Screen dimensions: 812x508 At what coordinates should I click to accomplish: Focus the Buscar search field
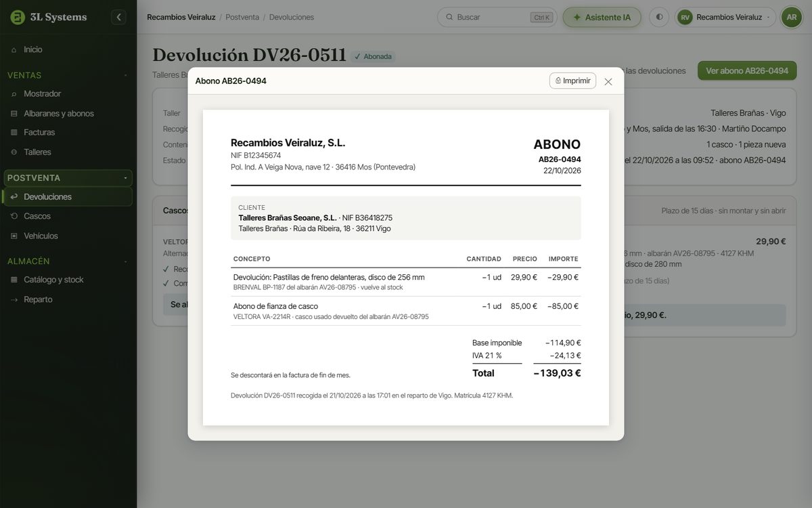497,17
